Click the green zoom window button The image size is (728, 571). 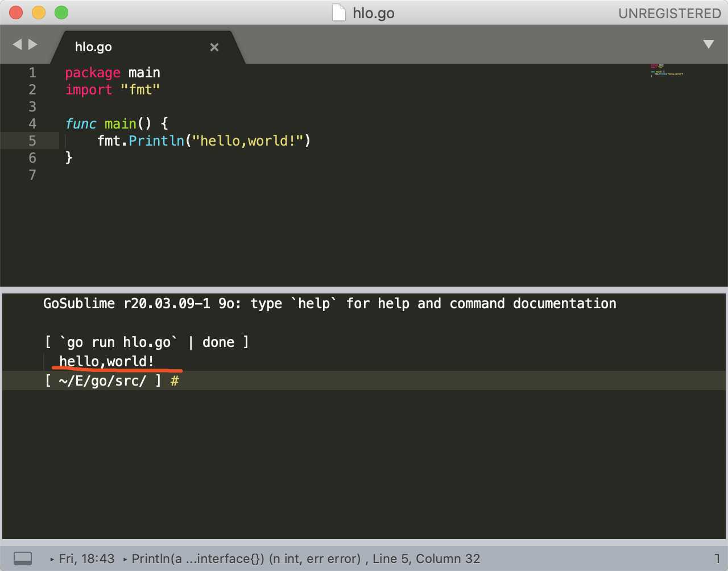[61, 13]
